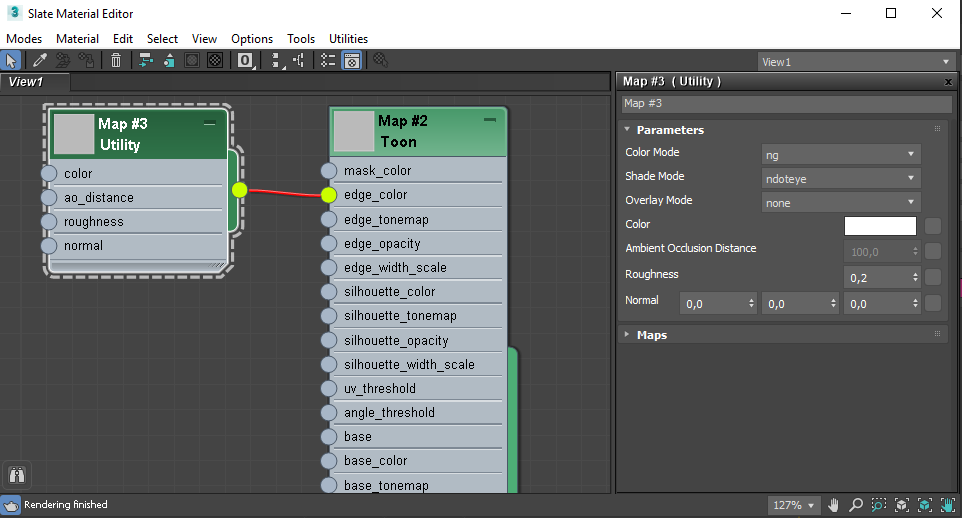Collapse the Map #2 Toon node
This screenshot has width=962, height=518.
[x=490, y=120]
